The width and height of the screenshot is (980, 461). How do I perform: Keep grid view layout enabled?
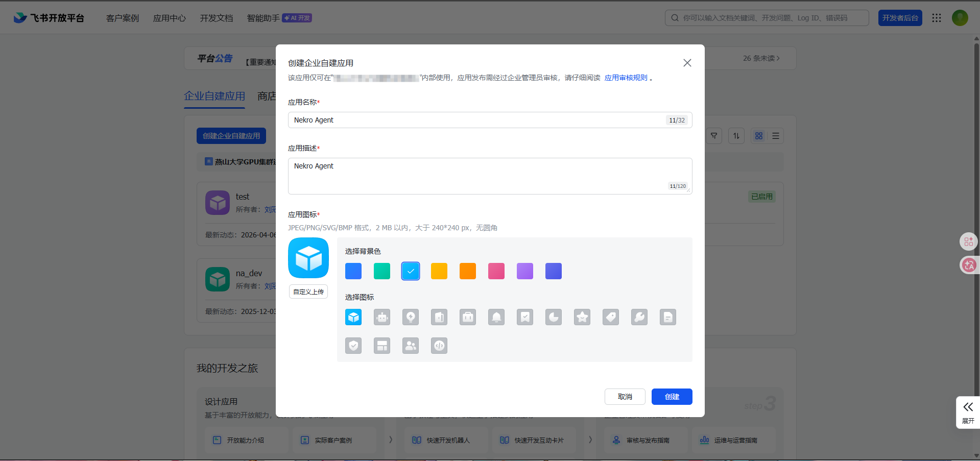758,136
